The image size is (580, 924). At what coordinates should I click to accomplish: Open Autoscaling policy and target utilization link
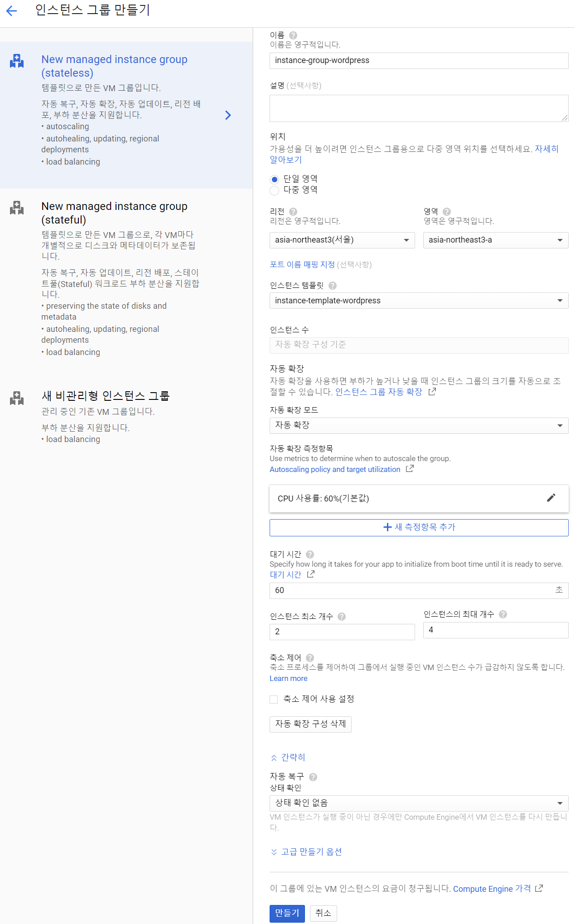pos(335,469)
